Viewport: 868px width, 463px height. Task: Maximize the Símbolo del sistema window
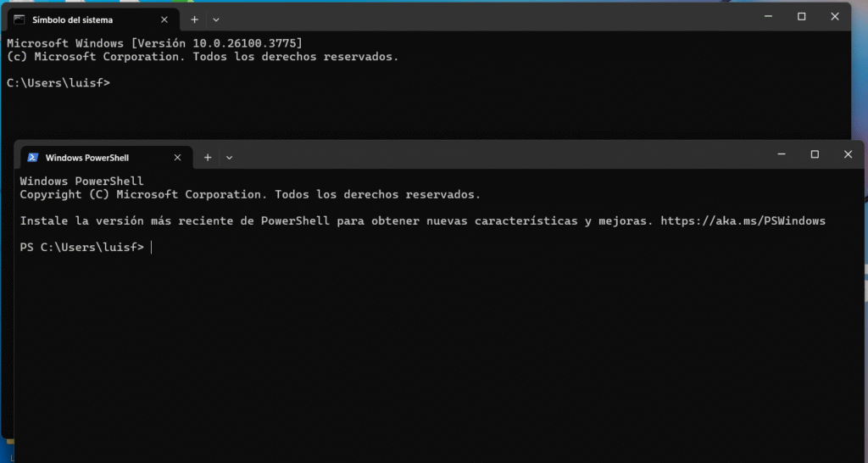click(802, 17)
